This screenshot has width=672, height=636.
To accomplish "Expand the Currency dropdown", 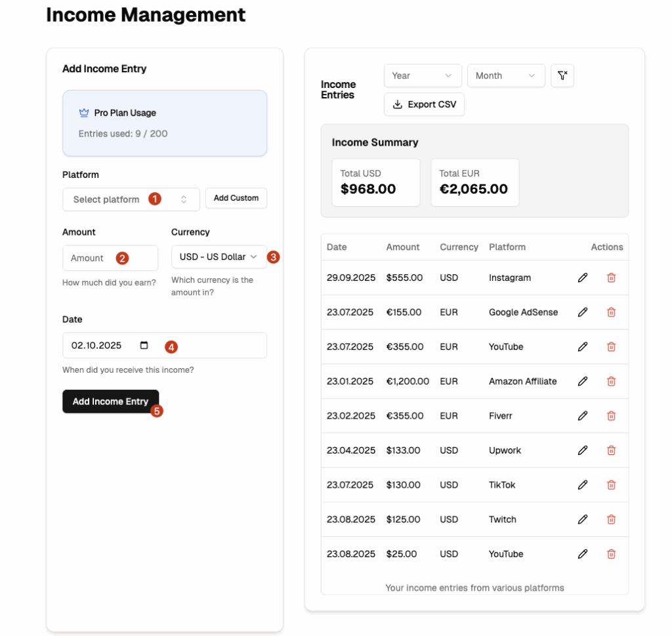I will tap(219, 257).
